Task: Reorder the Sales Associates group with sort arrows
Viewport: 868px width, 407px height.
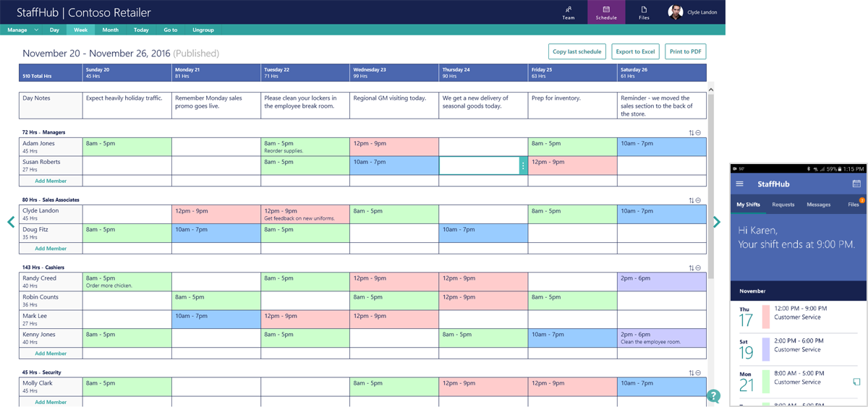Action: click(x=692, y=200)
